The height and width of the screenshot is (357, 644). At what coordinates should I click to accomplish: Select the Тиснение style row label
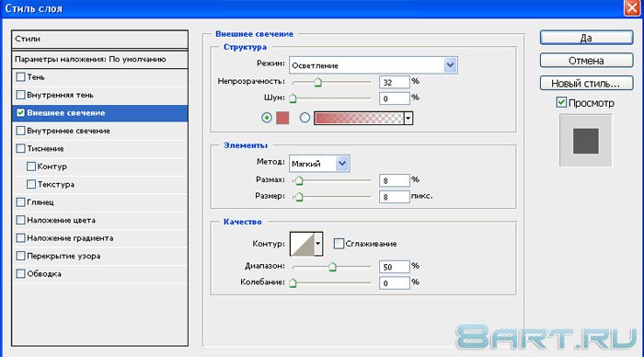pos(45,148)
